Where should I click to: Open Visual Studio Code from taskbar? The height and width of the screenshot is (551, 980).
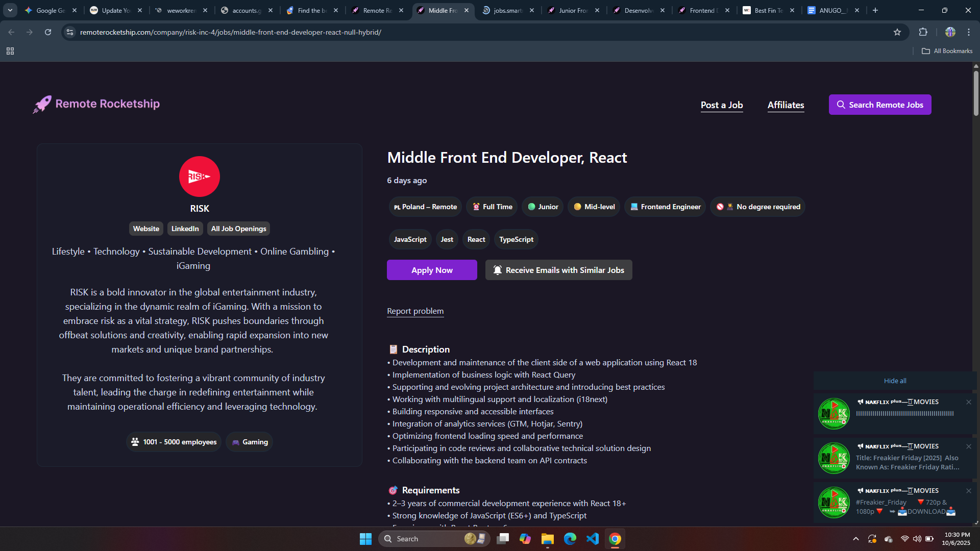point(592,539)
